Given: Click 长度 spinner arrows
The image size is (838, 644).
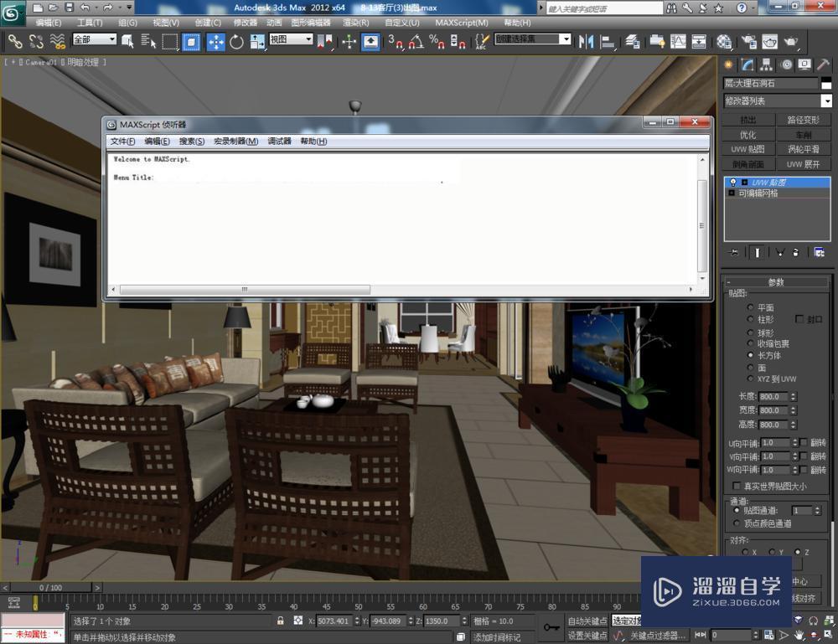Looking at the screenshot, I should click(x=793, y=396).
